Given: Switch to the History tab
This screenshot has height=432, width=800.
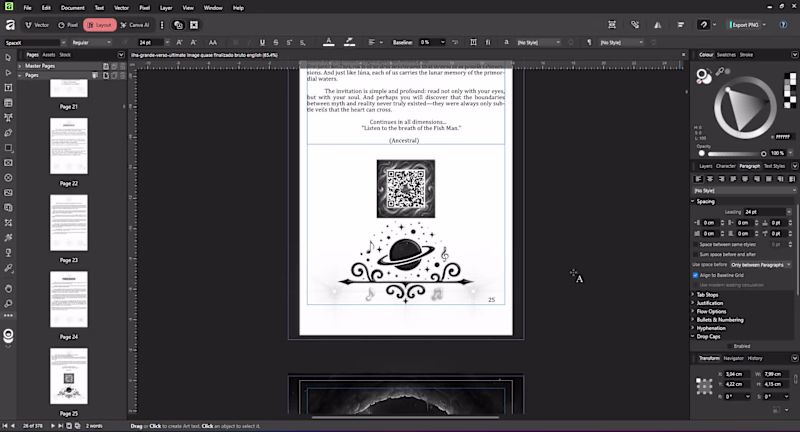Looking at the screenshot, I should (755, 359).
